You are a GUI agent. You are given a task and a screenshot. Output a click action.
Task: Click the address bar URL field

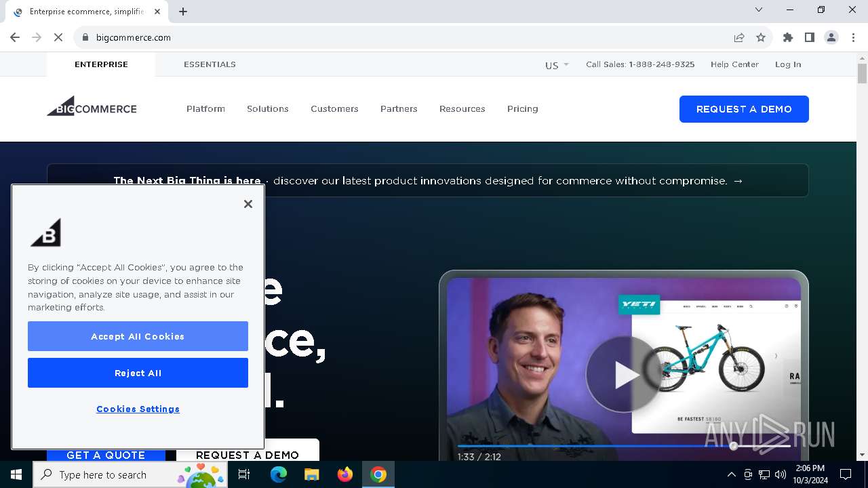pyautogui.click(x=407, y=37)
